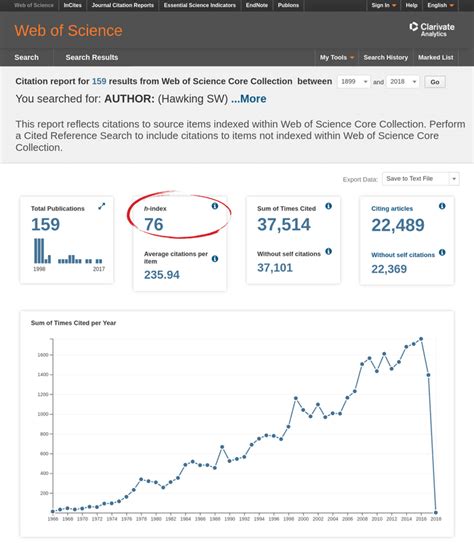Open the 1899 start year dropdown
474x550 pixels.
click(354, 82)
